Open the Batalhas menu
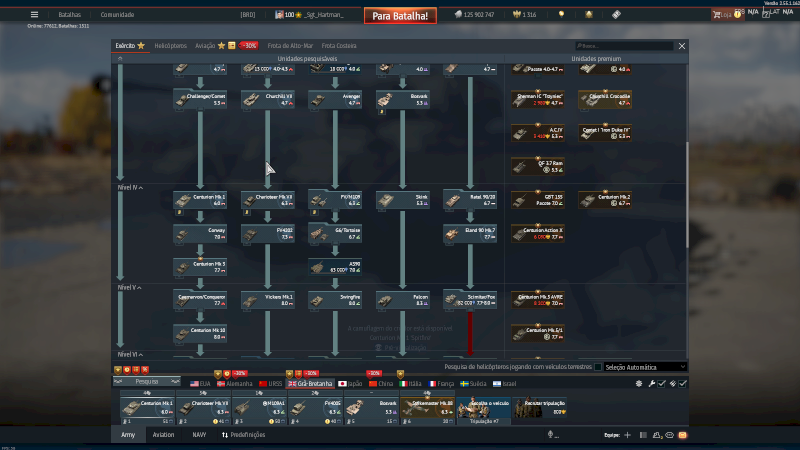 pyautogui.click(x=69, y=15)
